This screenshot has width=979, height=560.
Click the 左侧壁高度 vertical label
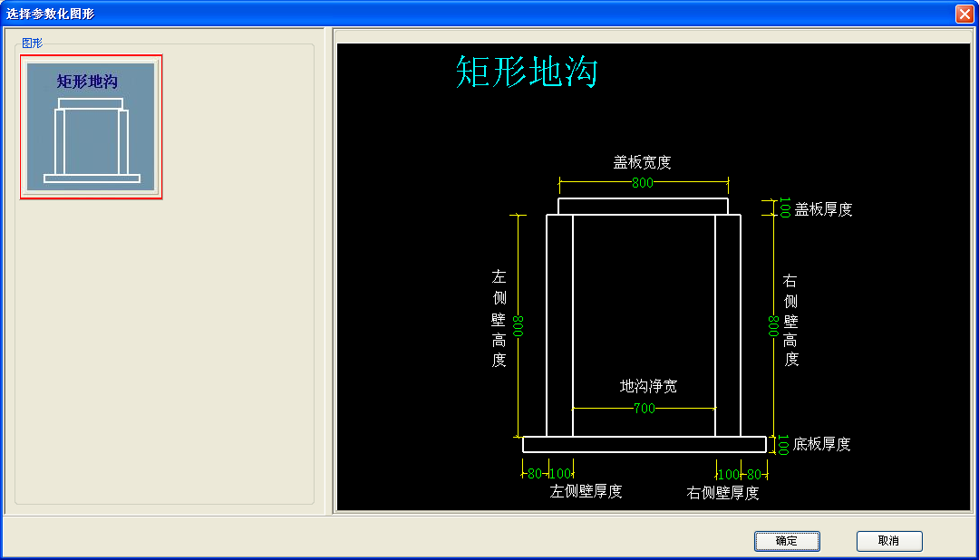coord(499,318)
